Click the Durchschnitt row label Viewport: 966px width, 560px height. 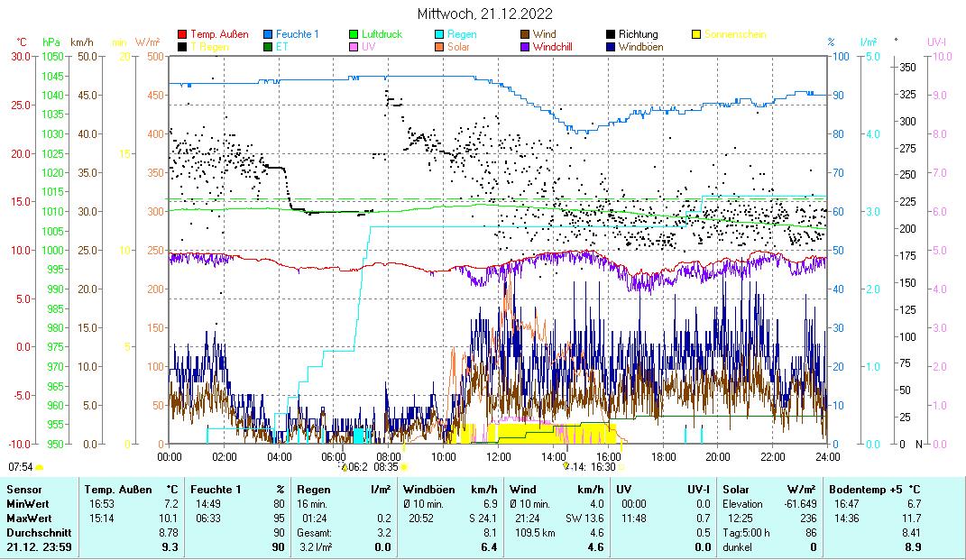point(36,533)
